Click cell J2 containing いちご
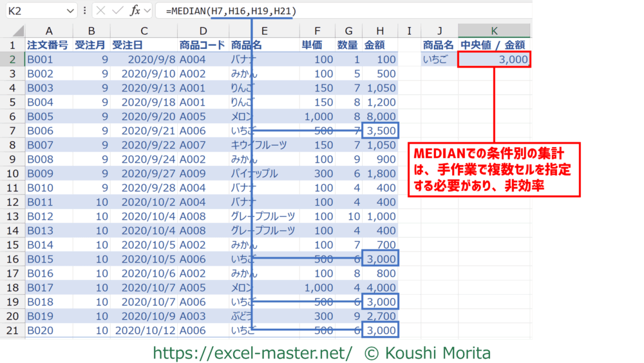Screen dimensions: 644x363 [439, 59]
